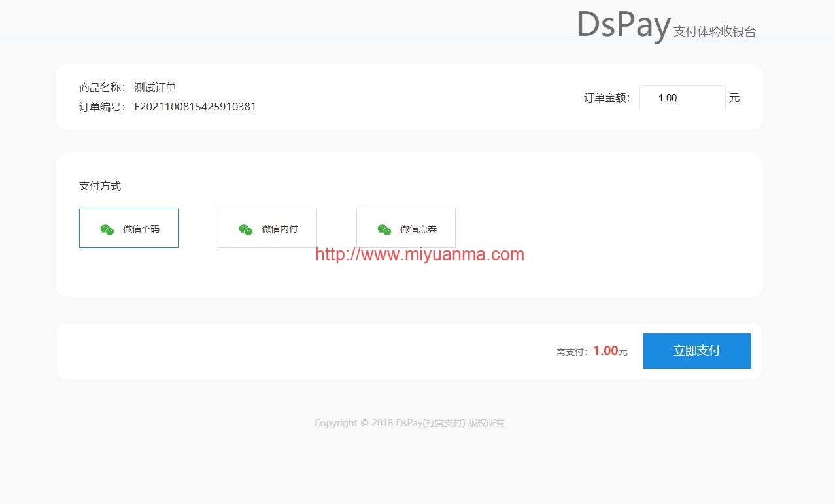Click product name 测试订单

pos(155,88)
